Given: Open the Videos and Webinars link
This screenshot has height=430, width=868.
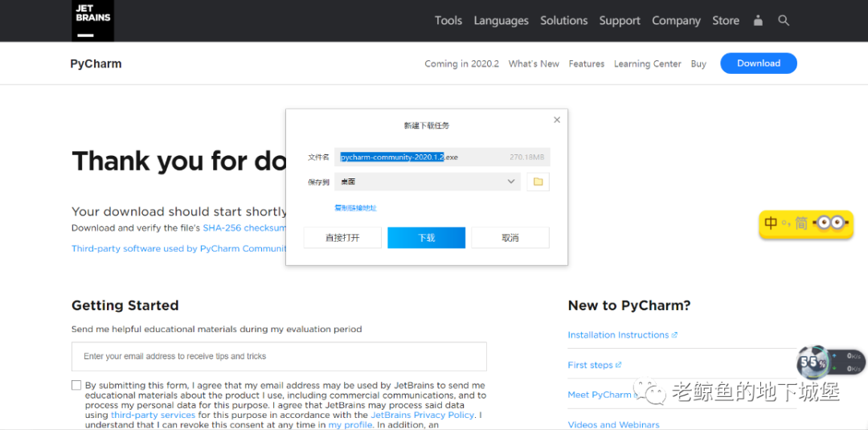Looking at the screenshot, I should coord(613,424).
